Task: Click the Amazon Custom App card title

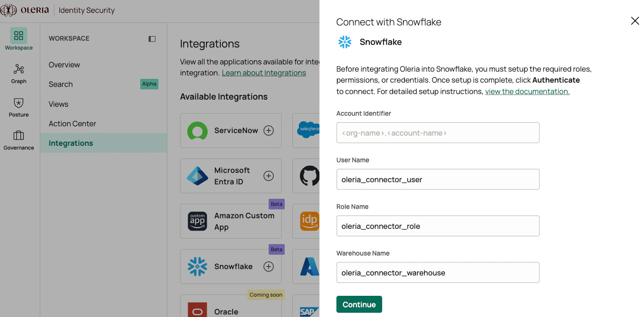Action: [244, 221]
